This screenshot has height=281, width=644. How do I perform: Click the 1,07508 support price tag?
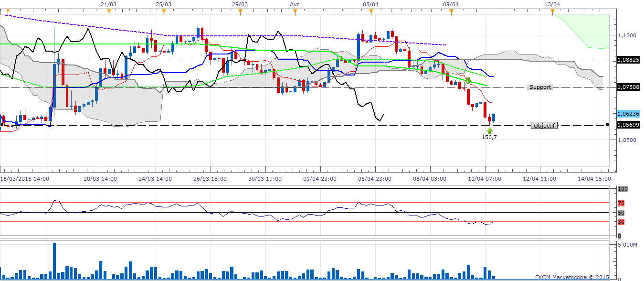628,87
